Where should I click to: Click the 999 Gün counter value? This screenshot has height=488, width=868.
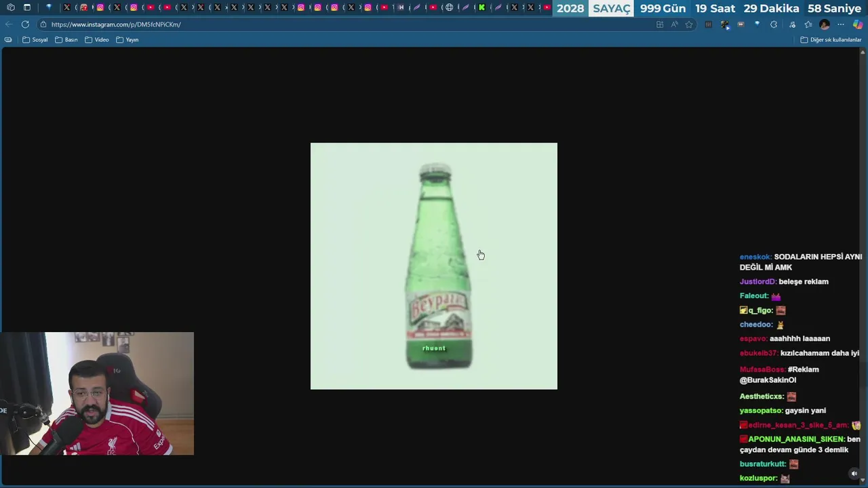[663, 8]
